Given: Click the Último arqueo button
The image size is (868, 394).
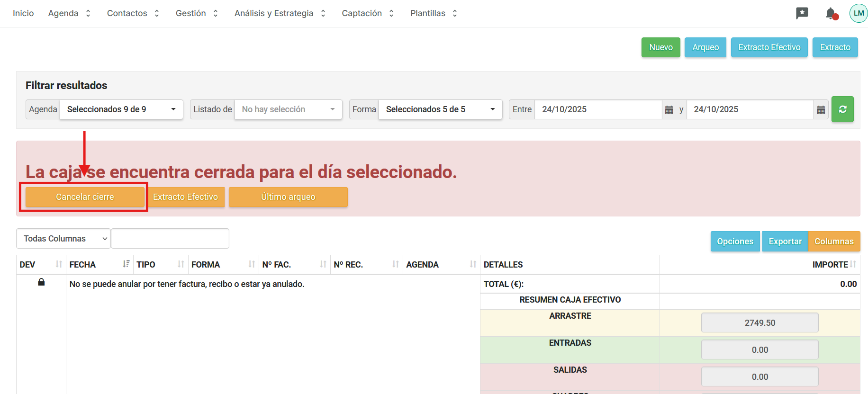Looking at the screenshot, I should 288,197.
